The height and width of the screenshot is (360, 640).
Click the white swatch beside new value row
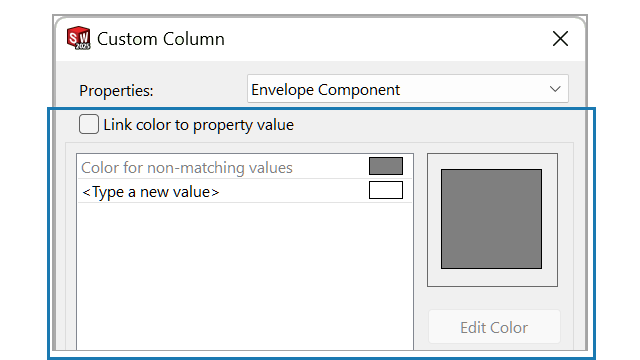coord(386,190)
